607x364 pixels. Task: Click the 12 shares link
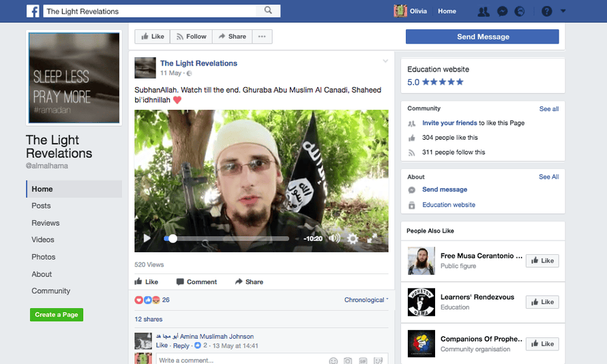click(148, 319)
